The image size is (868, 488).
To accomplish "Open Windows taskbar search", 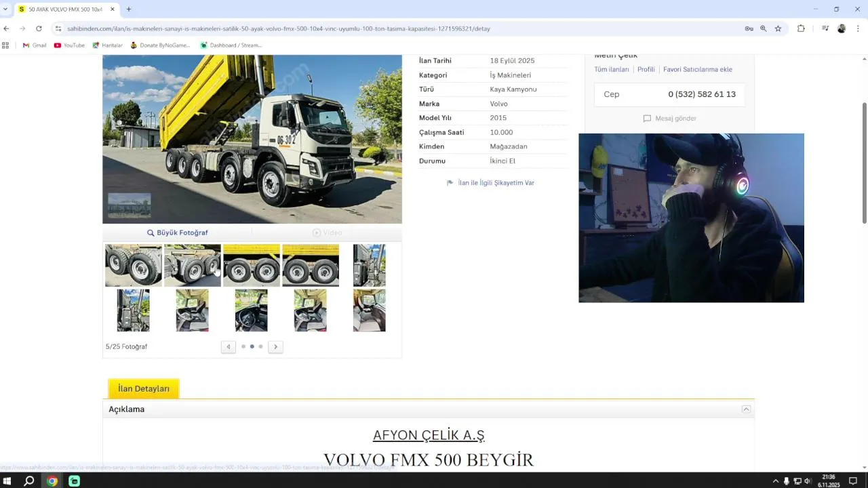I will point(29,481).
